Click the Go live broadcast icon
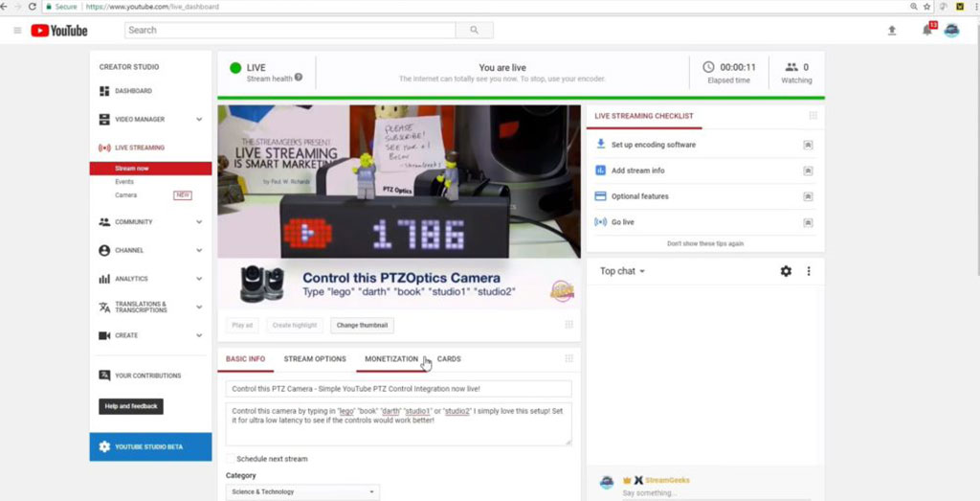The height and width of the screenshot is (501, 980). [x=601, y=222]
